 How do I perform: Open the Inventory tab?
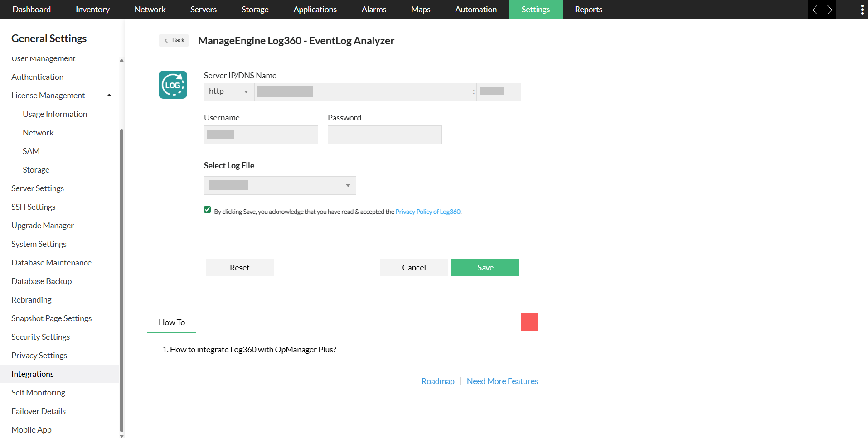click(x=92, y=10)
